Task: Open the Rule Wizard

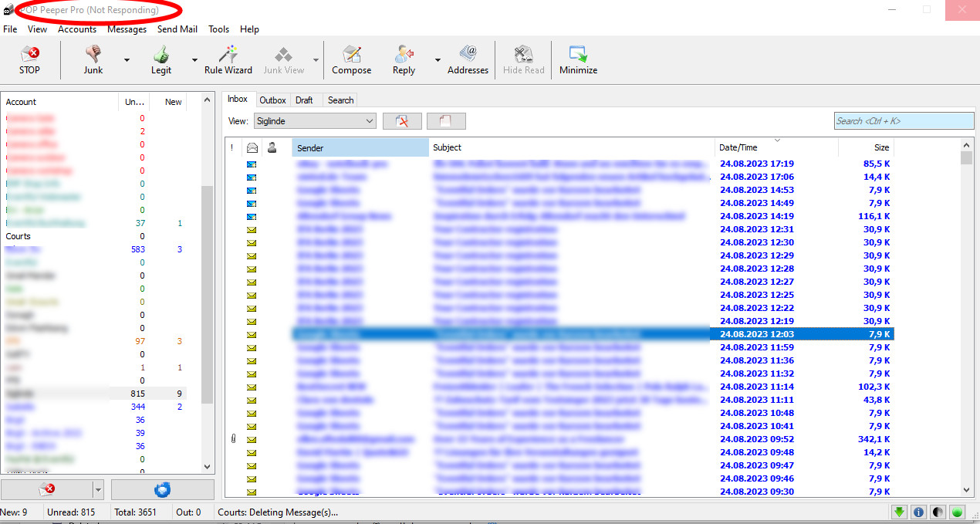Action: (x=228, y=60)
